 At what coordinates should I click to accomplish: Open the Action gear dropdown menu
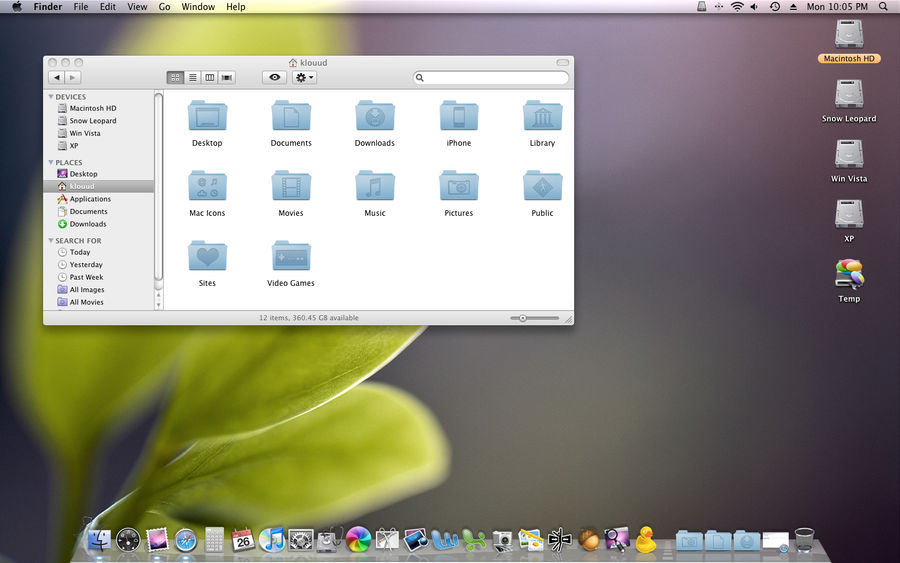coord(304,77)
